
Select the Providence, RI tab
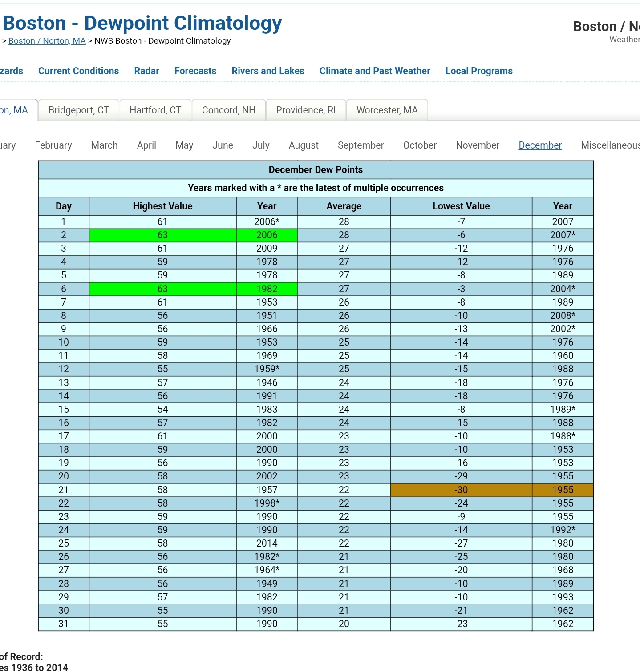(306, 110)
